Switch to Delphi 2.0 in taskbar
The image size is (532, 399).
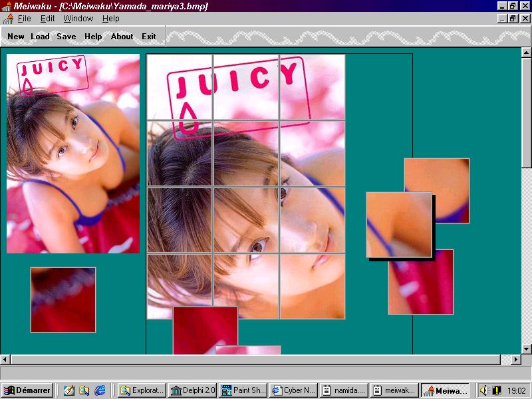pos(193,390)
